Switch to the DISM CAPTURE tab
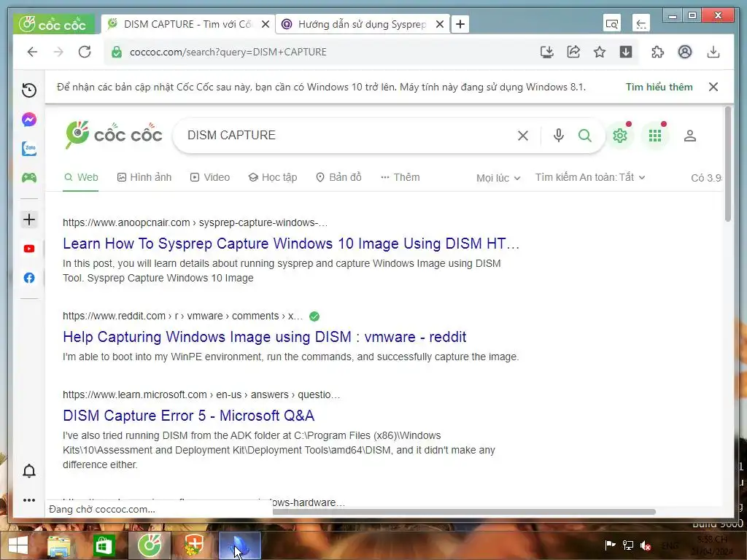 coord(189,24)
